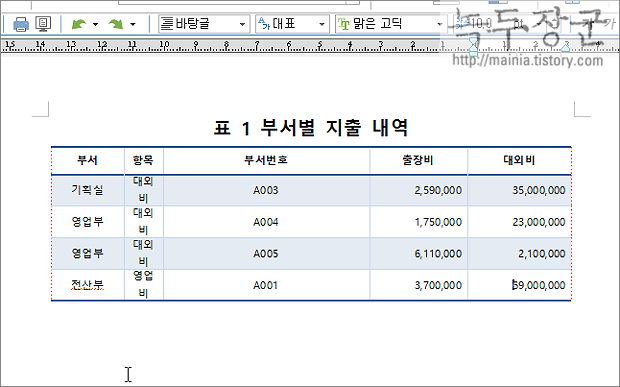Click the 부서번호 header cell
This screenshot has width=620, height=387.
coord(266,160)
